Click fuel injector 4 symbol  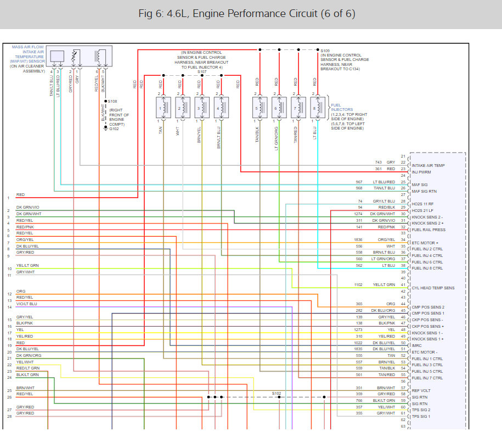point(221,108)
